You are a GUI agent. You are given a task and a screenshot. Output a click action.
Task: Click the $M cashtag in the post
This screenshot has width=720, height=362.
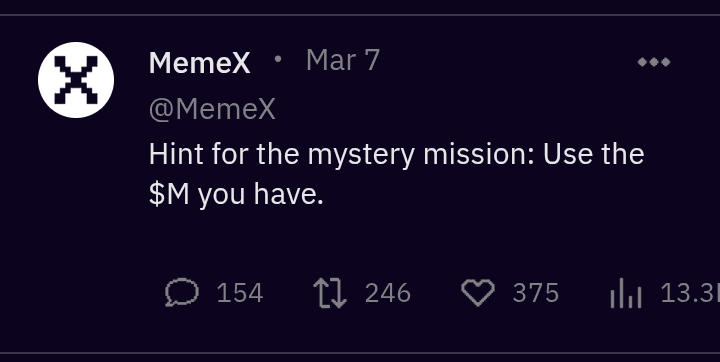169,195
